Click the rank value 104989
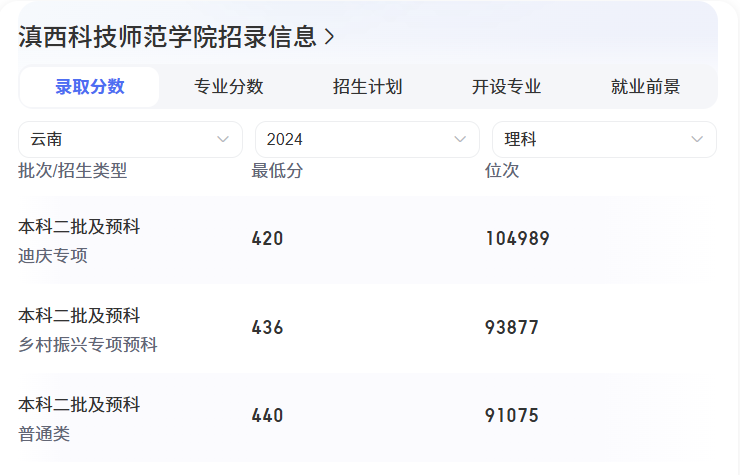The image size is (740, 475). [x=518, y=238]
